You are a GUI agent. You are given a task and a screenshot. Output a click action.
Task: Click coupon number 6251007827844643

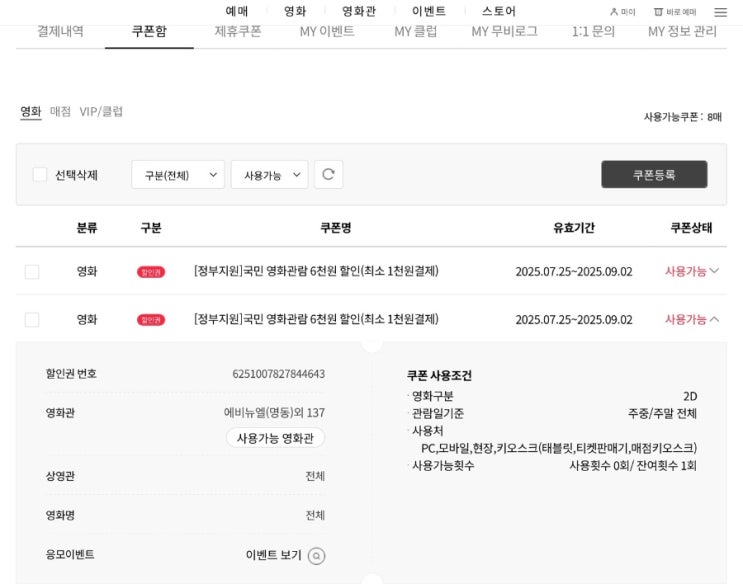point(279,374)
